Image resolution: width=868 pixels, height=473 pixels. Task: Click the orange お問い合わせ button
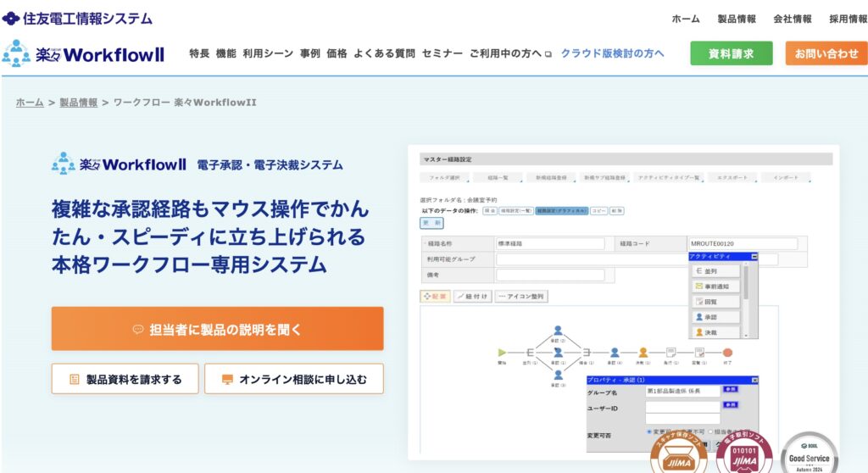(826, 53)
